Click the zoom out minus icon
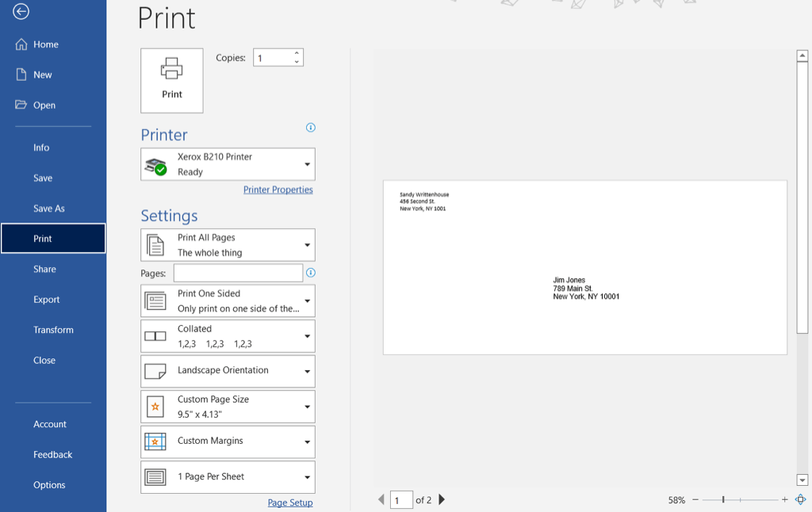 coord(695,499)
